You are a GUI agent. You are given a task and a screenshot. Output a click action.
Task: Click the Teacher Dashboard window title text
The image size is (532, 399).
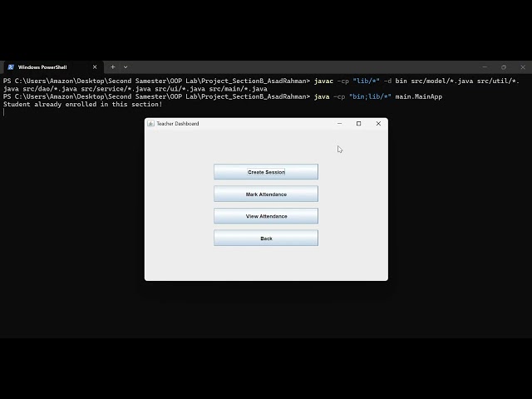click(178, 124)
